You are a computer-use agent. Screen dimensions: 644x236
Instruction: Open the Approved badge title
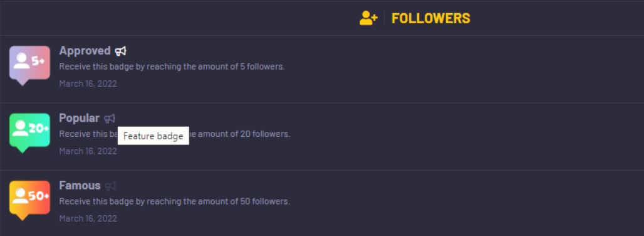[x=85, y=51]
